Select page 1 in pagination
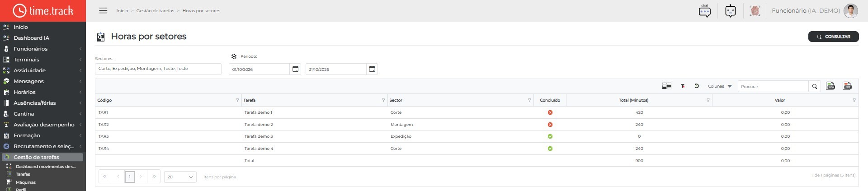868x191 pixels. coord(130,177)
